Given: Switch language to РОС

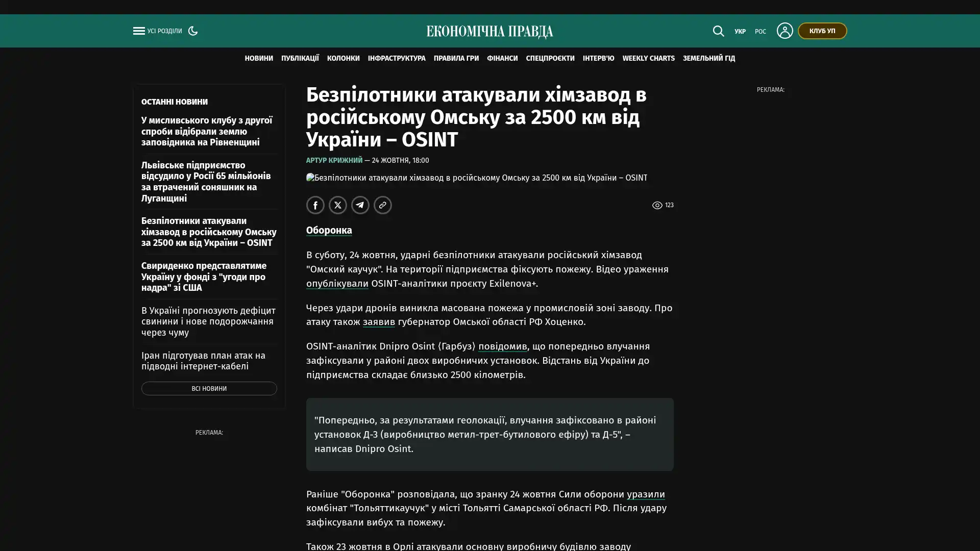Looking at the screenshot, I should 761,32.
